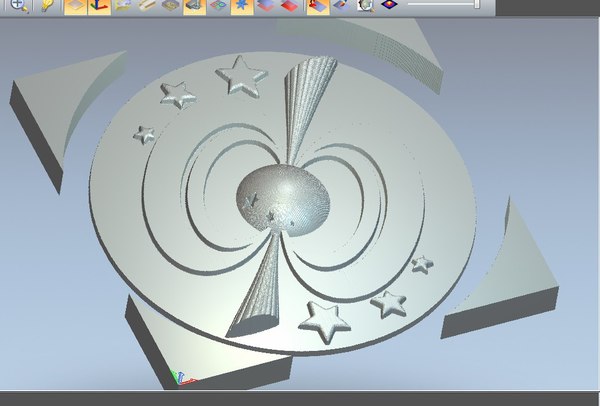Toggle the XYZ axis origin display icon
Image resolution: width=600 pixels, height=406 pixels.
pos(99,6)
